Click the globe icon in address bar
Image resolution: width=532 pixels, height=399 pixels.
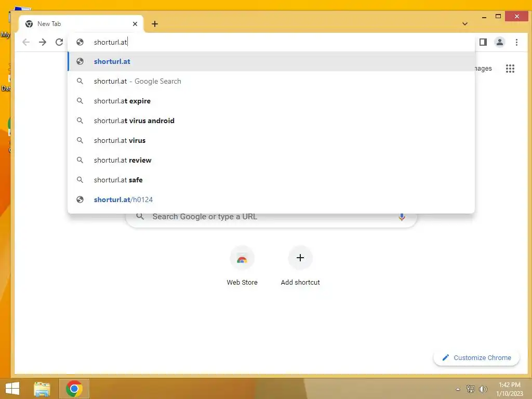79,42
